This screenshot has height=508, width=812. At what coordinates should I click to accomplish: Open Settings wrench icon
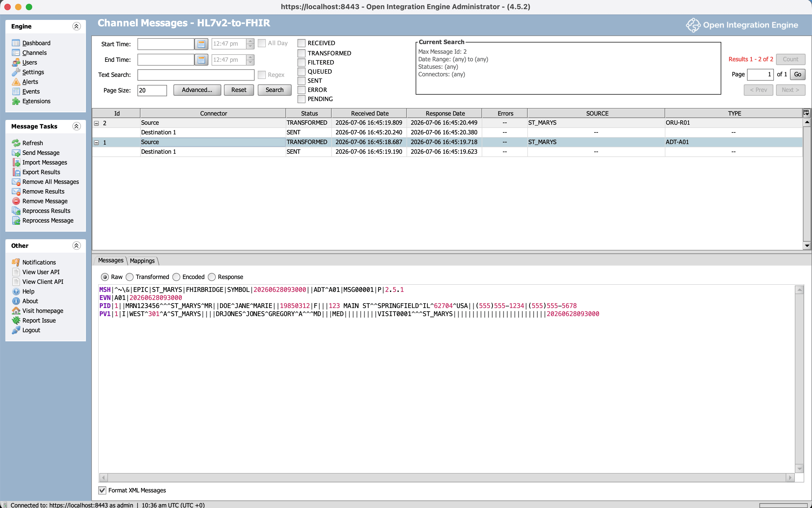click(x=16, y=72)
